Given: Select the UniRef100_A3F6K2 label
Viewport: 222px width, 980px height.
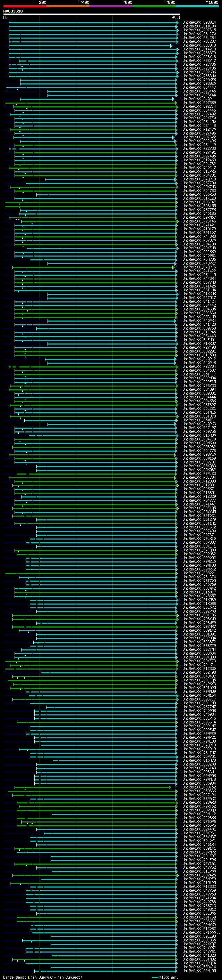Looking at the screenshot, I should pos(199,527).
